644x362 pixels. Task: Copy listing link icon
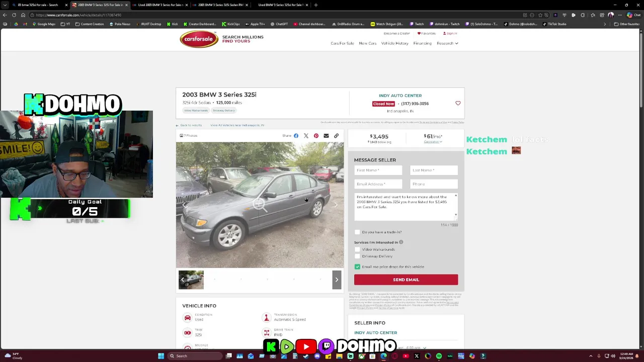click(336, 136)
